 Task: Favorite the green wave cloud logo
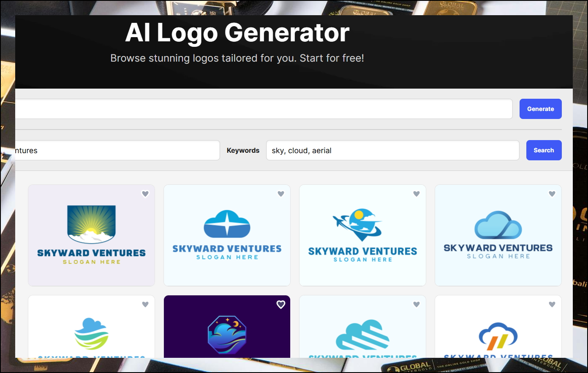coord(145,304)
